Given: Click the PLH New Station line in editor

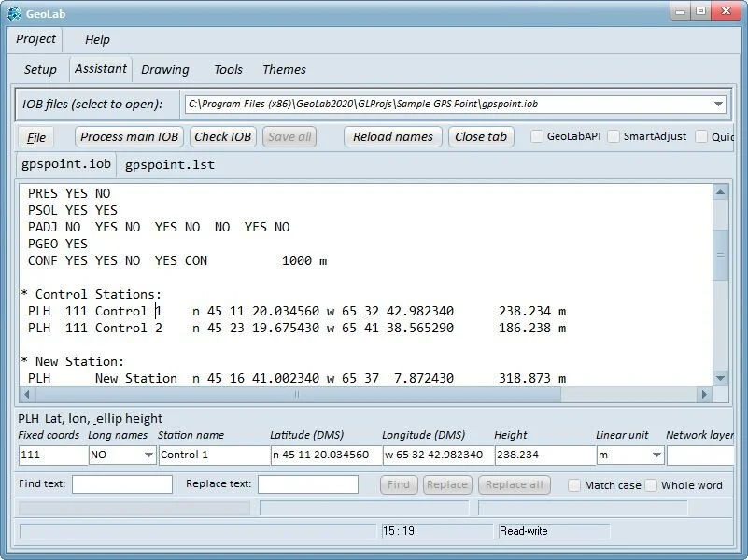Looking at the screenshot, I should click(x=297, y=378).
